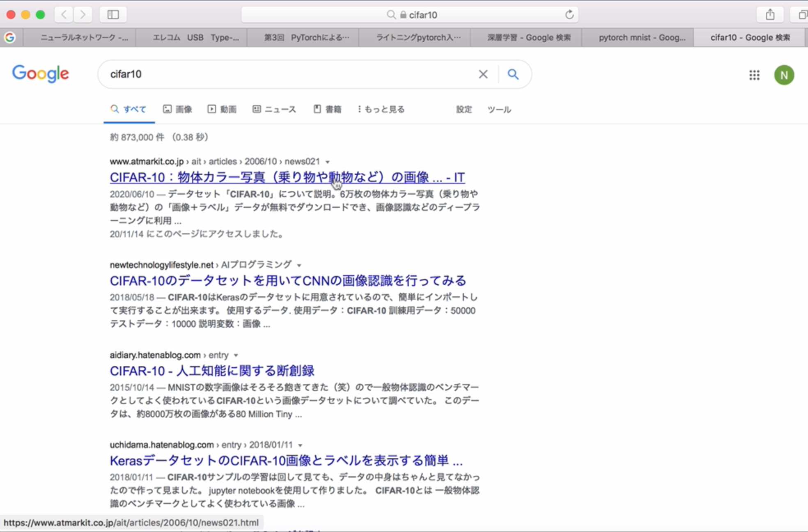The width and height of the screenshot is (808, 532).
Task: Open the Google apps grid
Action: pos(754,75)
